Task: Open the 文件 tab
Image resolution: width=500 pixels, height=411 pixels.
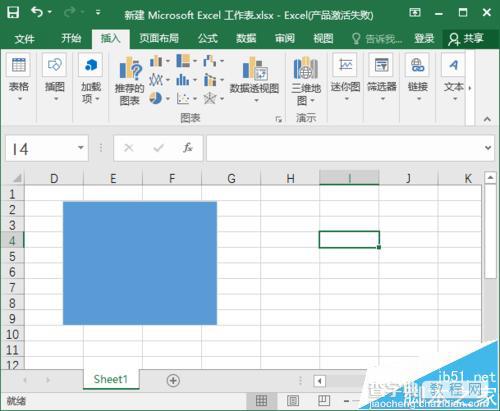Action: pyautogui.click(x=24, y=39)
